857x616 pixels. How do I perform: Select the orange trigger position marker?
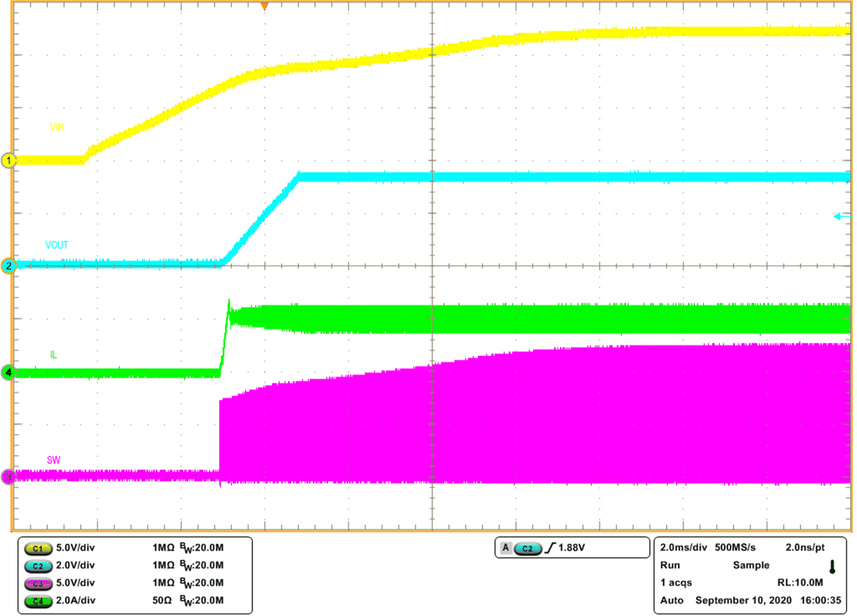[x=264, y=6]
